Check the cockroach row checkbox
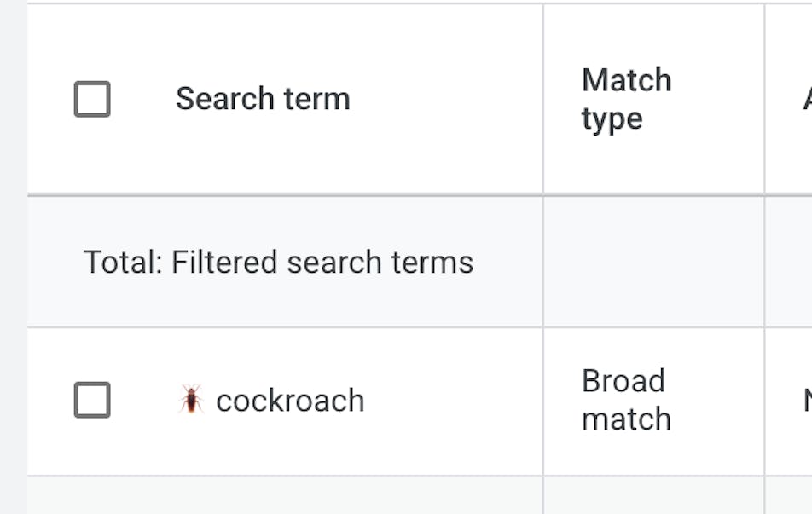Viewport: 812px width, 514px height. [x=92, y=400]
